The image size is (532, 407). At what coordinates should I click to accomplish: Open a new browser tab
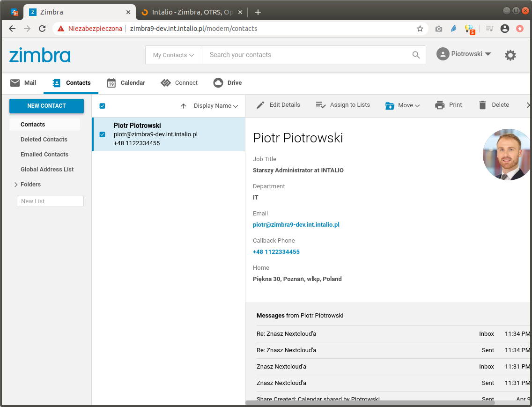258,12
